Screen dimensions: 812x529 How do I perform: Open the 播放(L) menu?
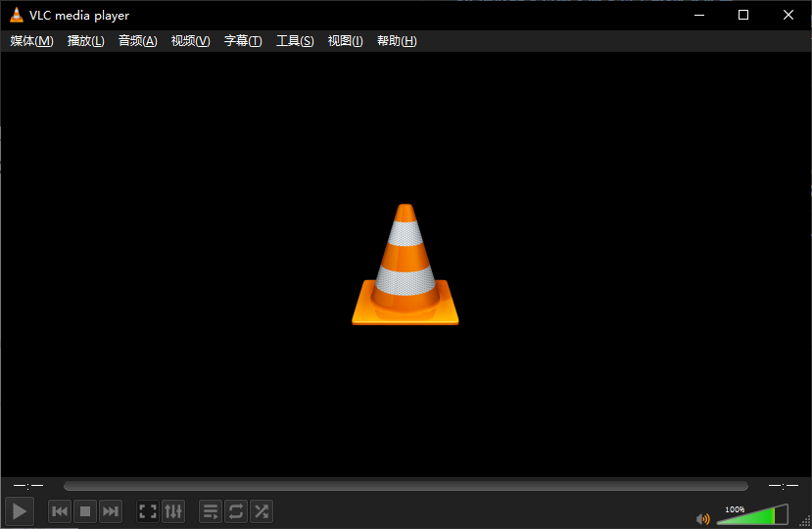pyautogui.click(x=86, y=41)
